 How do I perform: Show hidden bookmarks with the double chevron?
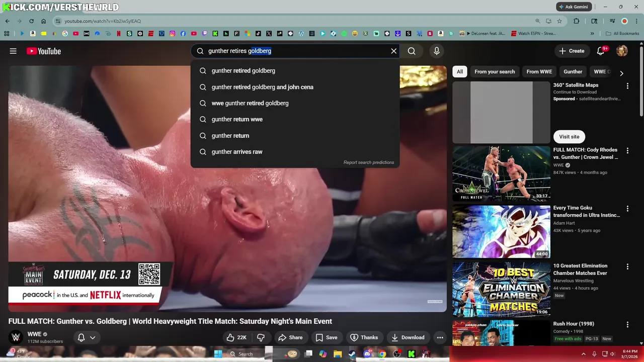click(592, 34)
